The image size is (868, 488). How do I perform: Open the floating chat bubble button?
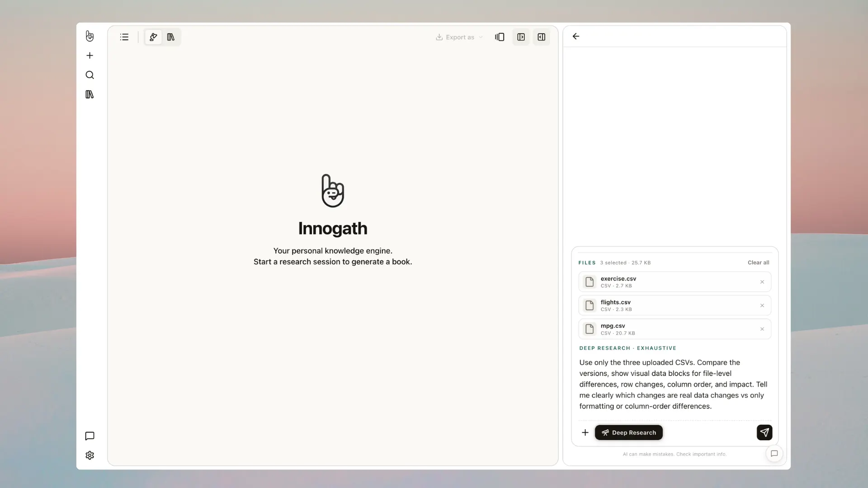(x=774, y=454)
